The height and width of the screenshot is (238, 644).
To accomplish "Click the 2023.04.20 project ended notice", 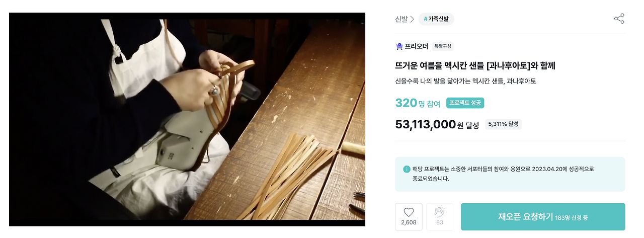I will point(510,174).
